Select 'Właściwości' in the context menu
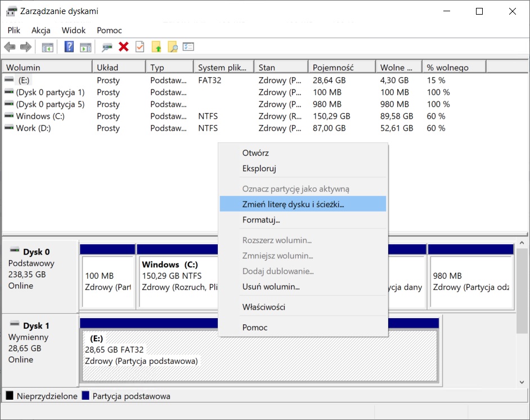The image size is (530, 420). (x=263, y=307)
